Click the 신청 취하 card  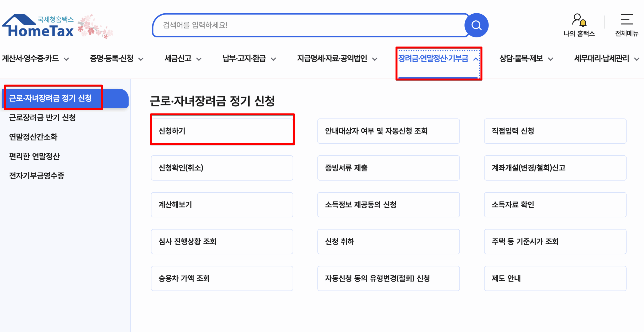coord(389,241)
